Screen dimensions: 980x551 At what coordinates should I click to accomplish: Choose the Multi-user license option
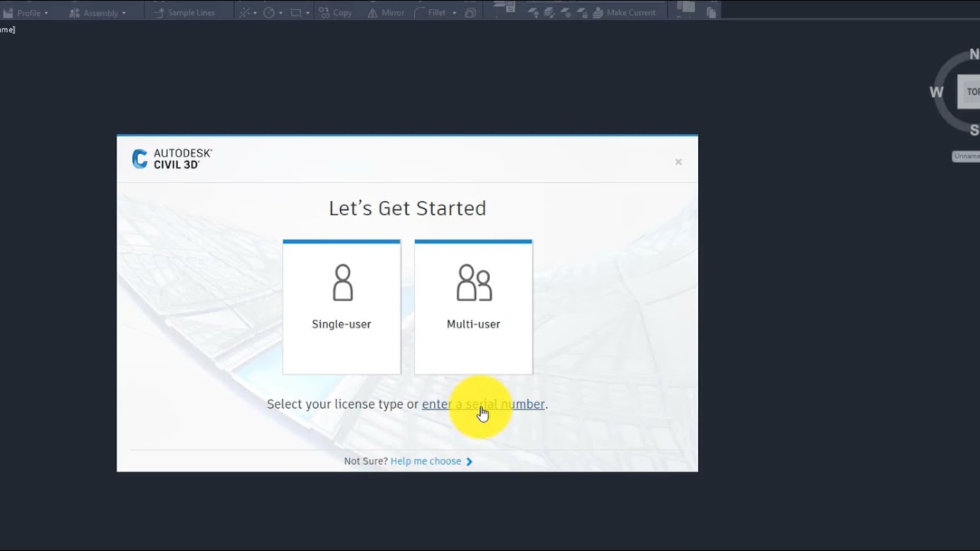(x=473, y=307)
